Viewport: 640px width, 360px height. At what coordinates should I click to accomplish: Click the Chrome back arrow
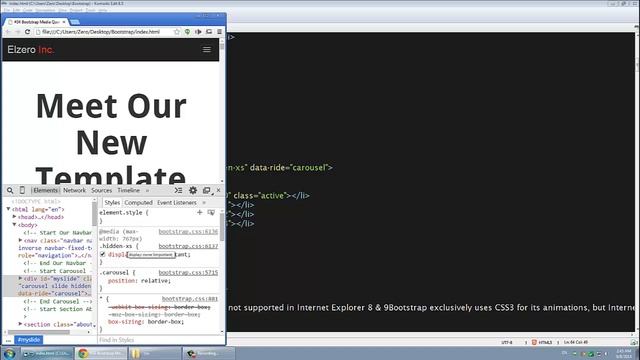(x=8, y=32)
